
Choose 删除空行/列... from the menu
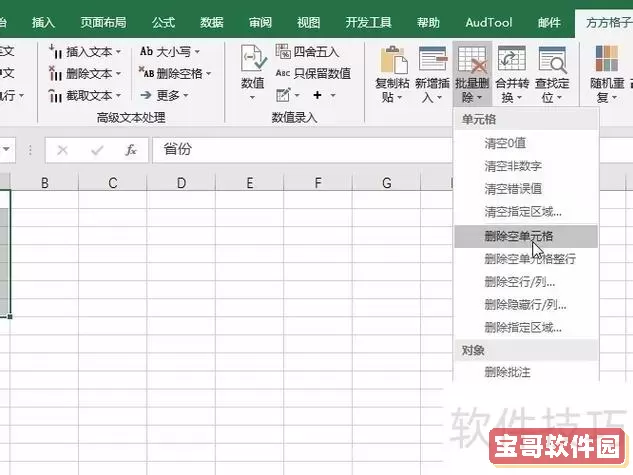[x=526, y=282]
